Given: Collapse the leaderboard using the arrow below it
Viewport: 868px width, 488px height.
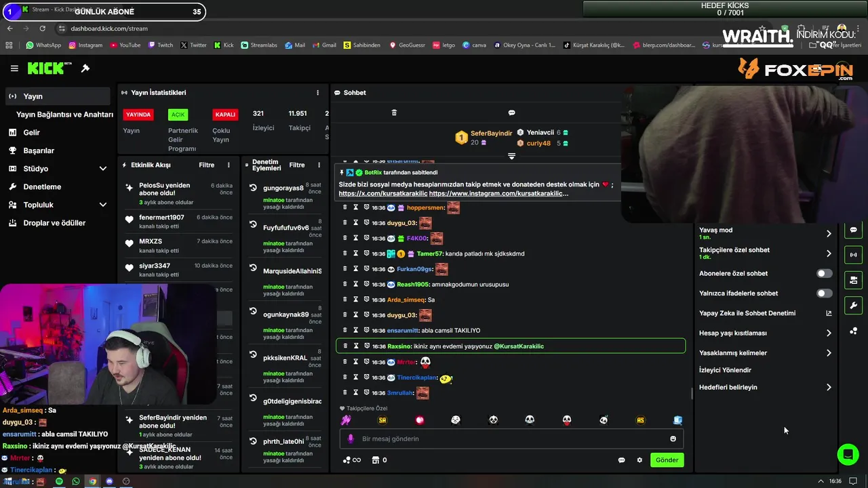Looking at the screenshot, I should point(512,156).
